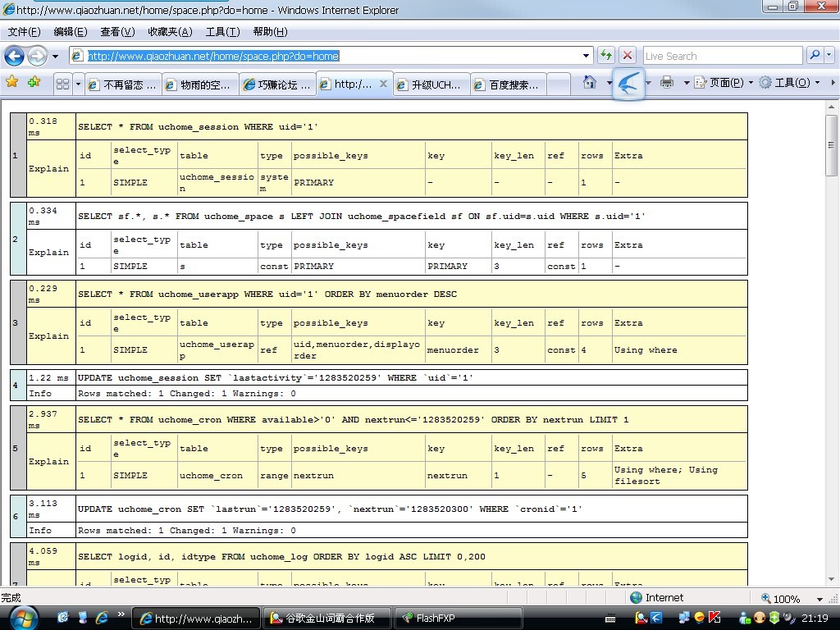Click into the Live Search box
This screenshot has width=840, height=630.
click(722, 56)
